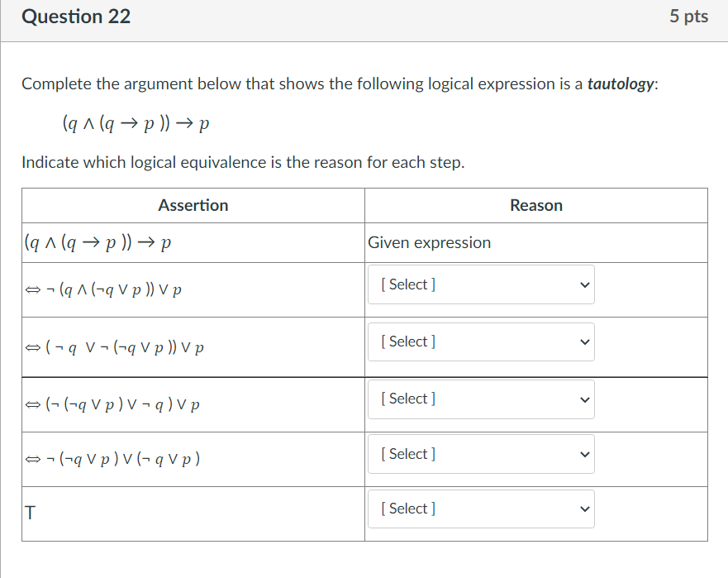
Task: Click the [Select] placeholder next to the T assertion
Action: (407, 509)
